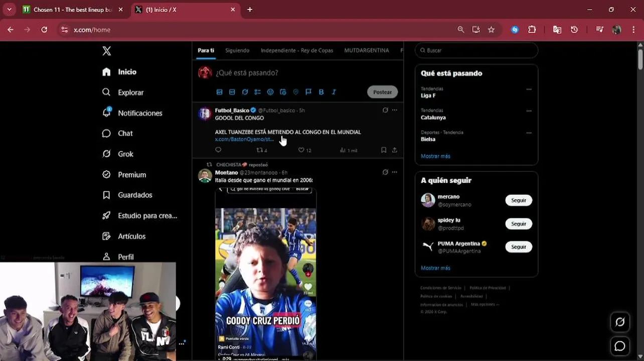
Task: Open the Chat bubble icon in sidebar
Action: pyautogui.click(x=106, y=133)
